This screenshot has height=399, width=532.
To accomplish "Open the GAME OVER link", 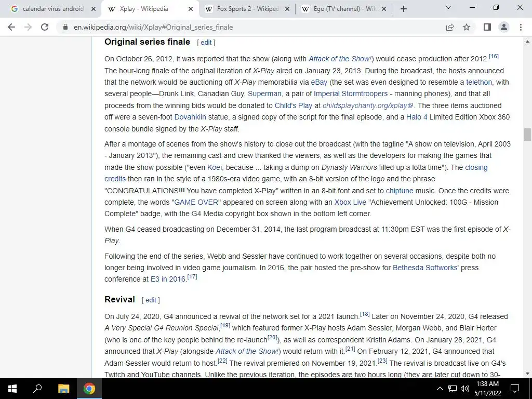I will [x=196, y=202].
